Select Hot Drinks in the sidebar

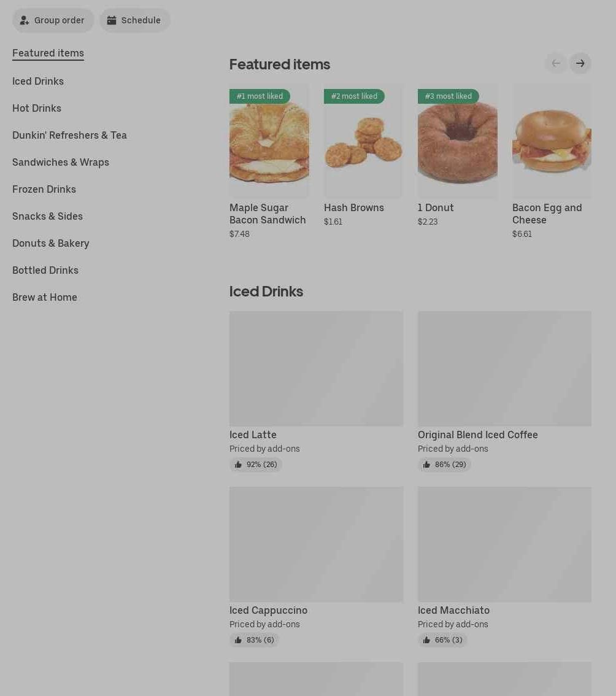coord(37,108)
